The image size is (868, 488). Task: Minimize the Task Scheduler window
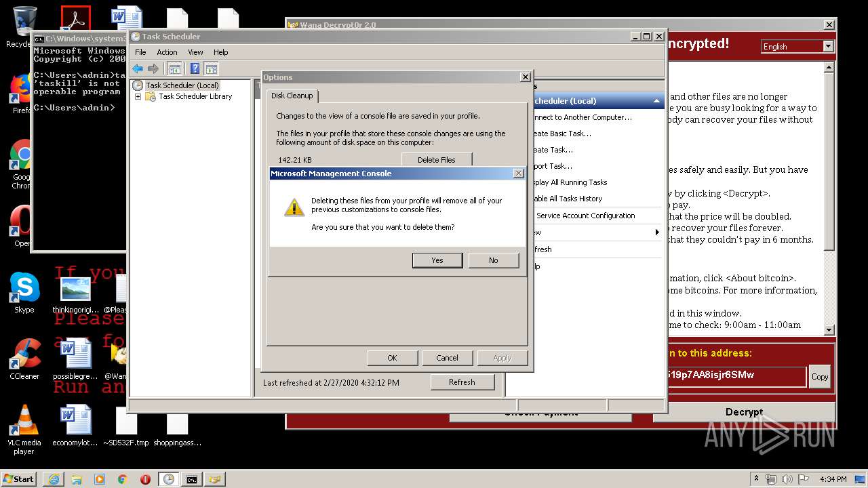click(x=635, y=37)
